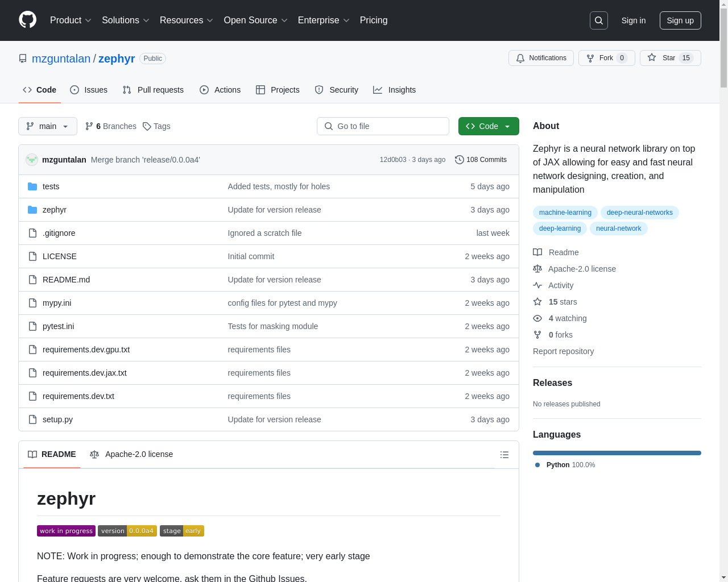Image resolution: width=728 pixels, height=582 pixels.
Task: Click the commit history clock icon
Action: pos(460,160)
